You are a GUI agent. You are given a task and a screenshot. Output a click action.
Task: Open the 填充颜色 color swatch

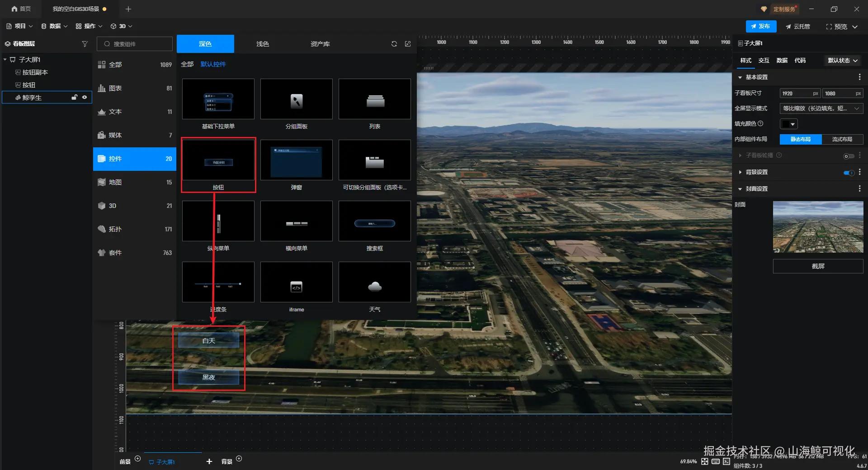(x=788, y=124)
